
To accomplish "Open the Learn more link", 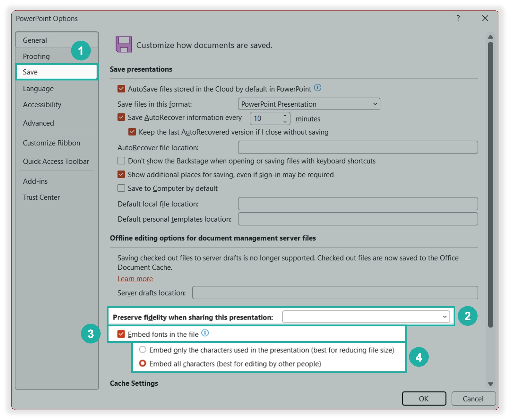I will click(135, 279).
